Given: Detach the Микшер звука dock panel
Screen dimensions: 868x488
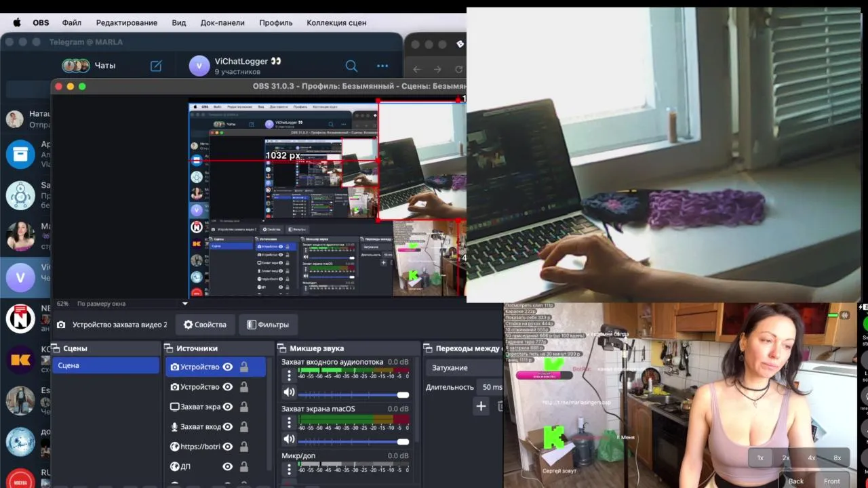Looking at the screenshot, I should [x=283, y=348].
